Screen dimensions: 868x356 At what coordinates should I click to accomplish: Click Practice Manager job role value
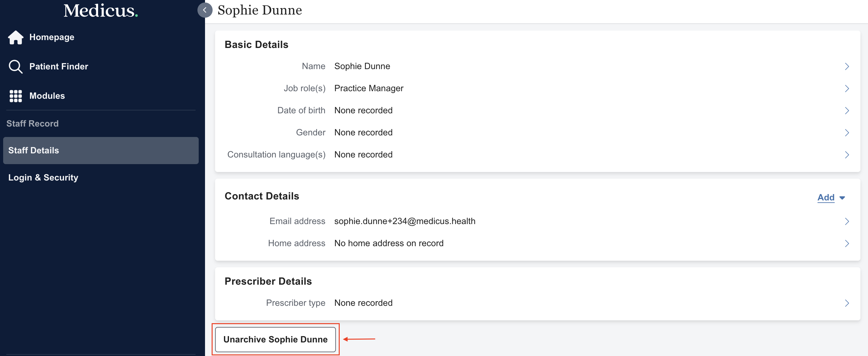pos(369,88)
